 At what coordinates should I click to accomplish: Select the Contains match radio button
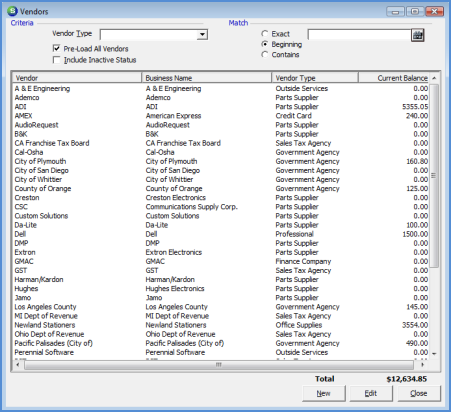coord(265,54)
